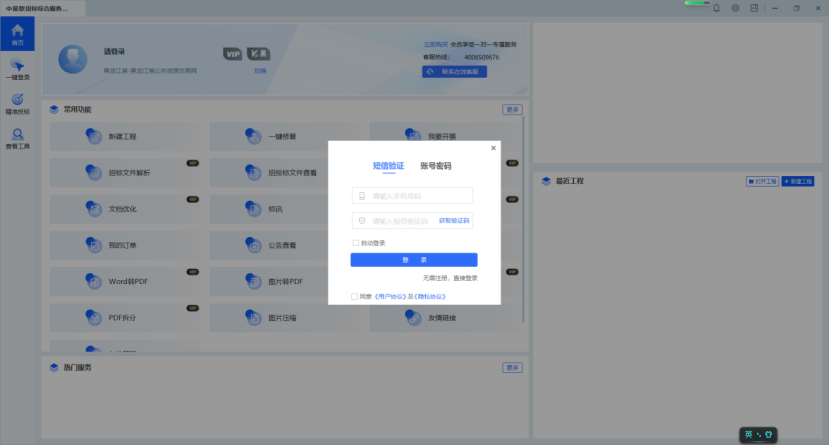This screenshot has height=446, width=830.
Task: Open 一键登录 from the left sidebar
Action: [17, 69]
